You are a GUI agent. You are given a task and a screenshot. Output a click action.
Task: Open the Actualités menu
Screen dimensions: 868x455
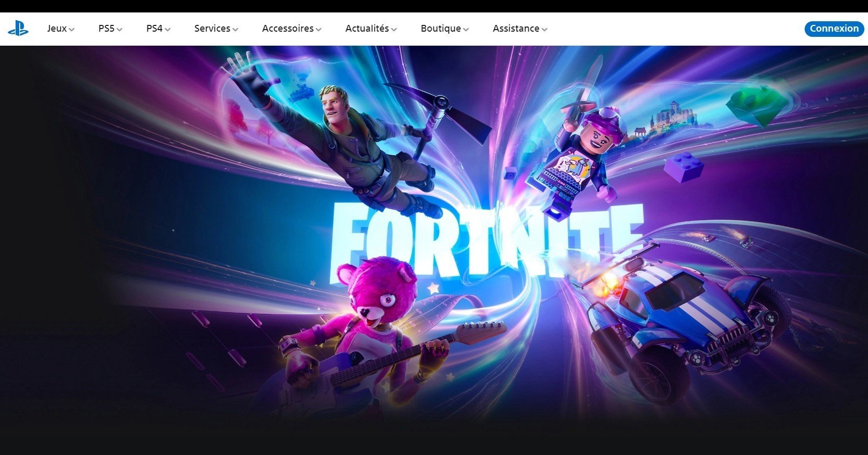(371, 29)
